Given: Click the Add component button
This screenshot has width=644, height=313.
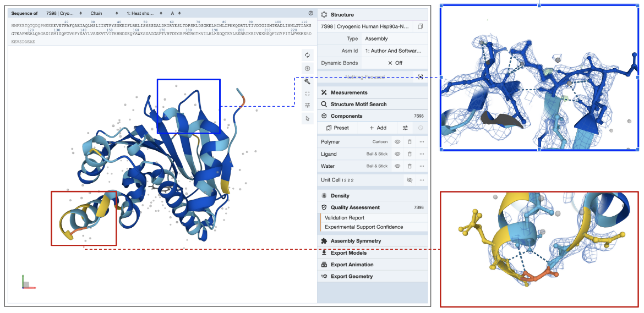Looking at the screenshot, I should [x=378, y=128].
